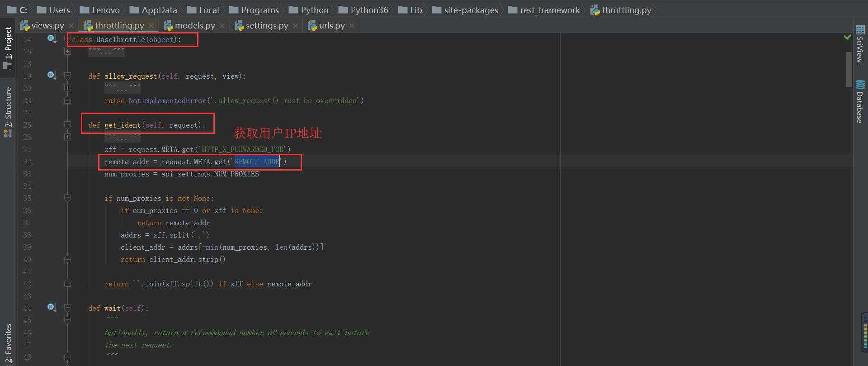Screen dimensions: 868x366
Task: Open the Structure tool window
Action: [8, 112]
